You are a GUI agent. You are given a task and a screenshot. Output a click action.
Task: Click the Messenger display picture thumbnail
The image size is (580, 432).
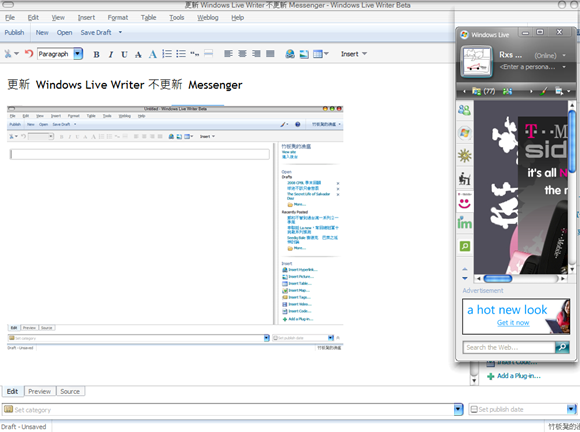476,61
